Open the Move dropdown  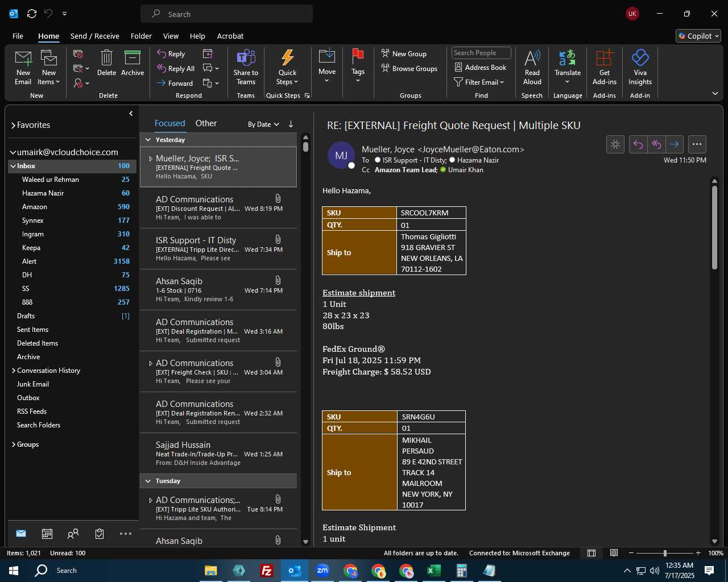click(x=327, y=66)
